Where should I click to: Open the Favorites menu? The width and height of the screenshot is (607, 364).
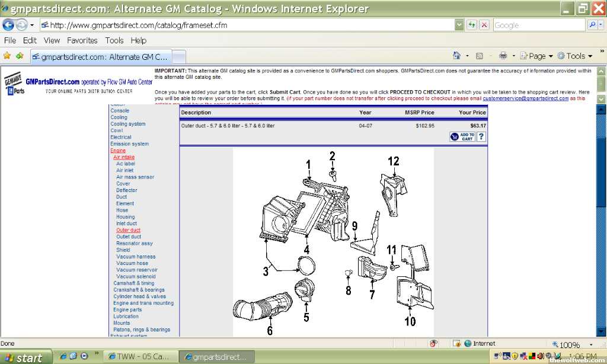pyautogui.click(x=82, y=40)
